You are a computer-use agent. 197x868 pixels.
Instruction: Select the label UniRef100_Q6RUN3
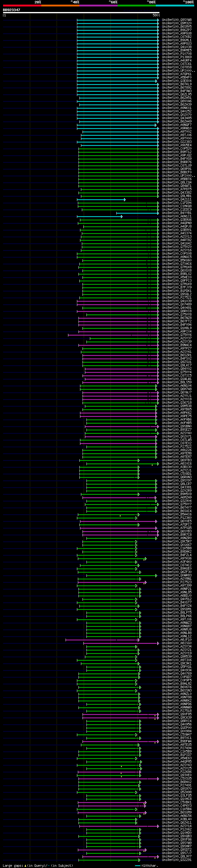coord(177,478)
